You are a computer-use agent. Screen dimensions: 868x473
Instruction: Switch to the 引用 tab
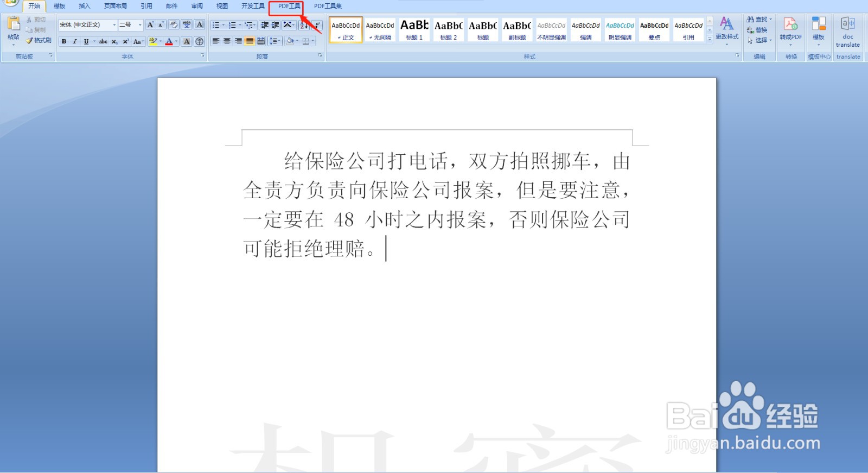146,6
